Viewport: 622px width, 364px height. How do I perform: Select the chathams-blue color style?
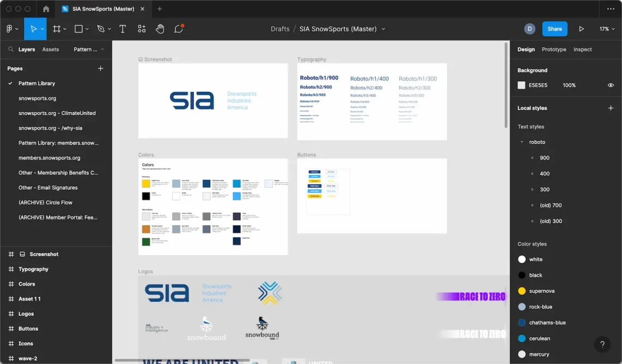(x=547, y=323)
